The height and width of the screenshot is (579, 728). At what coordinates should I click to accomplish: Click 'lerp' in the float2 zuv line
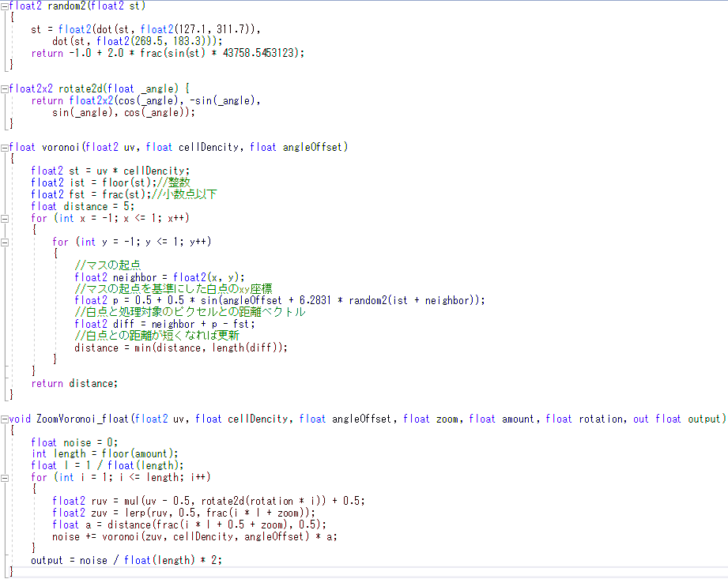click(135, 513)
